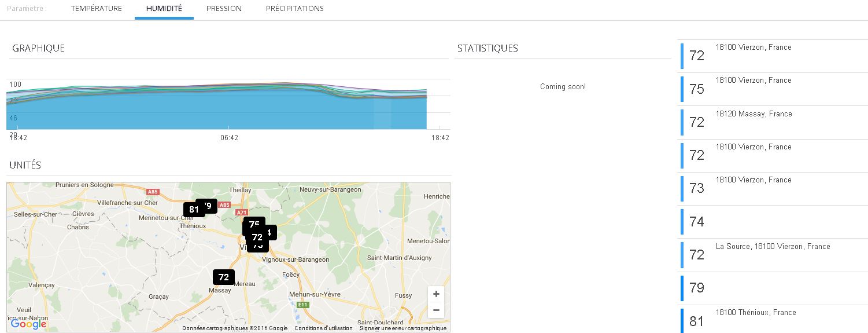Screen dimensions: 868x333
Task: Switch to the Température tab
Action: tap(97, 9)
